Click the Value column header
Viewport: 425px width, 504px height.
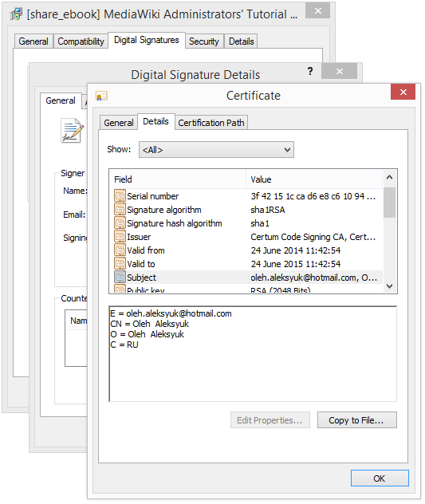tap(314, 179)
